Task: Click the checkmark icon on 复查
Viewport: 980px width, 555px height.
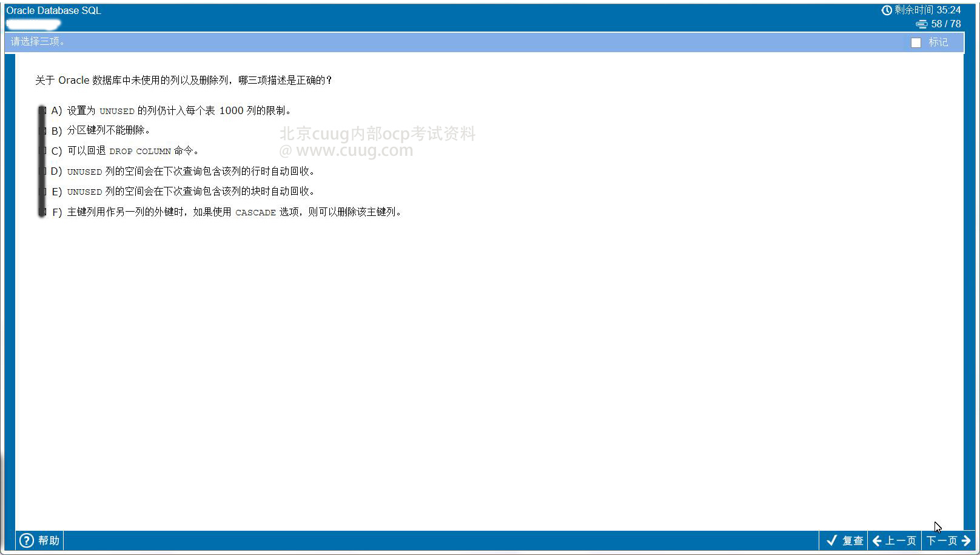Action: [831, 540]
